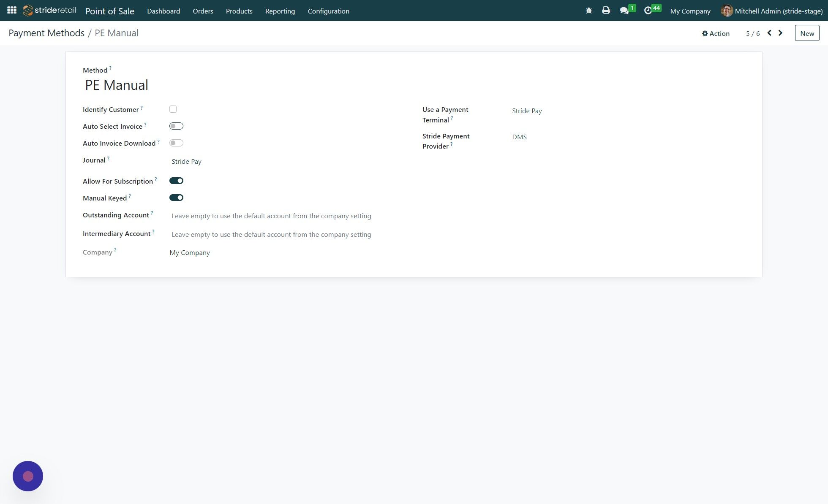Click the Mitchell Admin avatar
The height and width of the screenshot is (504, 828).
click(x=727, y=11)
